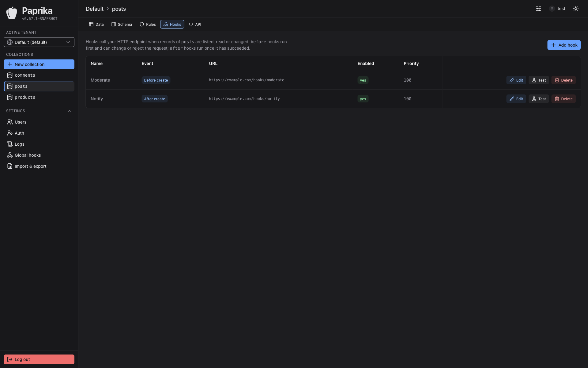Viewport: 588px width, 368px height.
Task: Click the yes badge in Notify row
Action: tap(363, 99)
